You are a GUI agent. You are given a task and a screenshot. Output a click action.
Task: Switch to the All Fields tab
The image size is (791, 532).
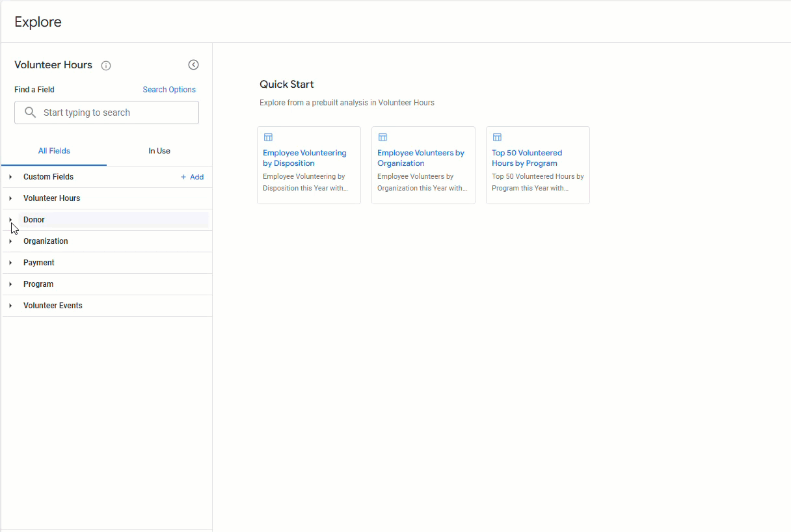pyautogui.click(x=54, y=151)
